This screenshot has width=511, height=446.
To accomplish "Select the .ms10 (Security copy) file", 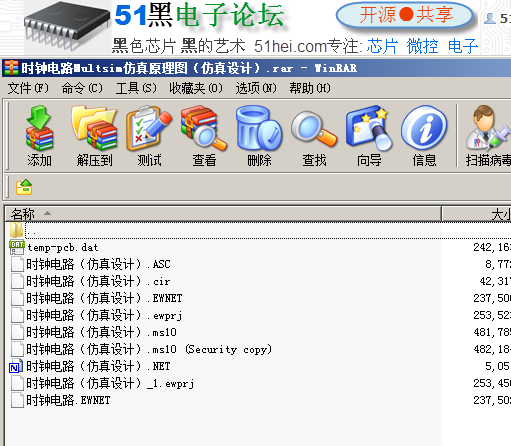I will (x=149, y=349).
